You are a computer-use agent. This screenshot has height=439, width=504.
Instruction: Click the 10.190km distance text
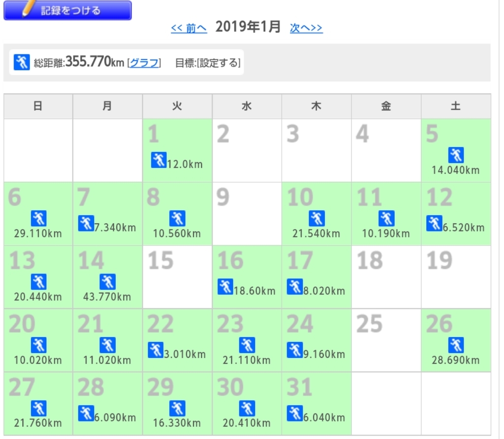pos(386,234)
